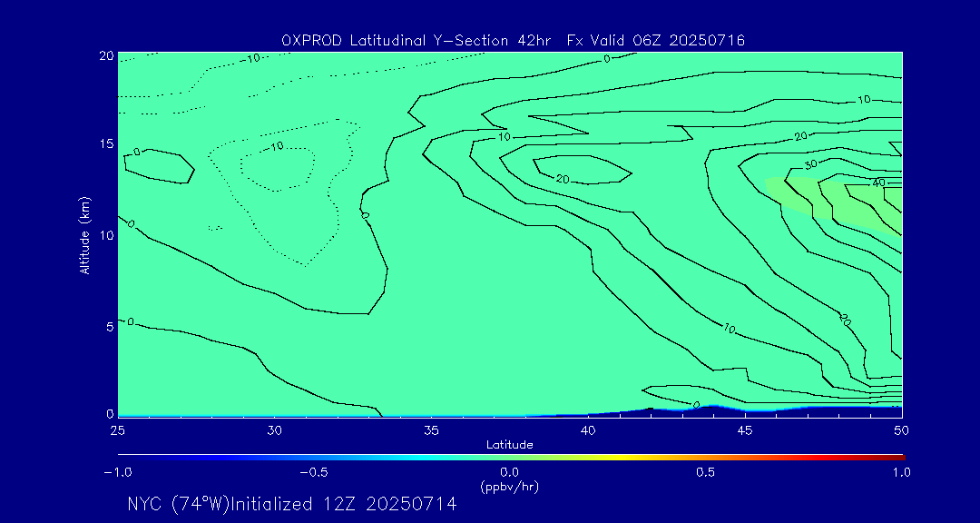Click "20" label inside closed contour near latitude 40

point(563,180)
